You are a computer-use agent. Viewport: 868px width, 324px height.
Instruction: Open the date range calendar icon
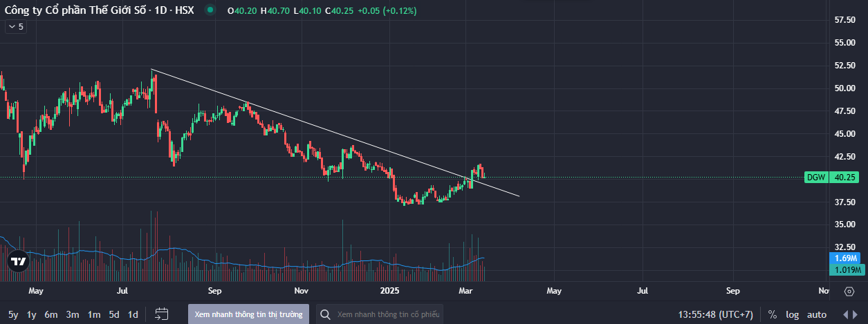tap(162, 314)
